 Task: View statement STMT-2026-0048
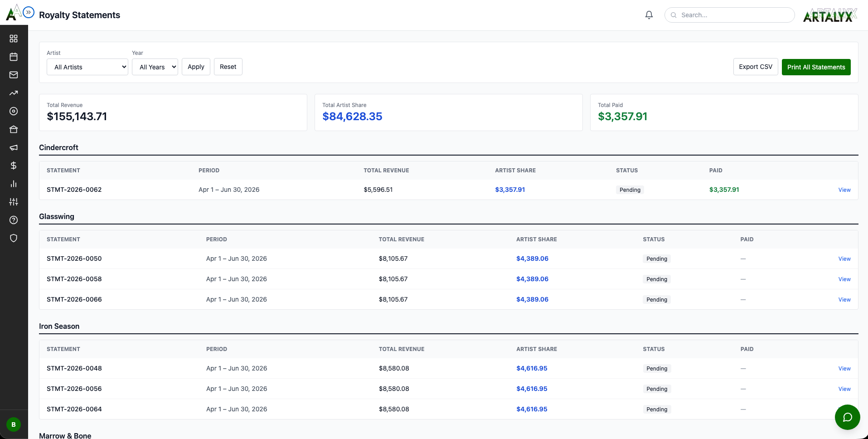(844, 369)
